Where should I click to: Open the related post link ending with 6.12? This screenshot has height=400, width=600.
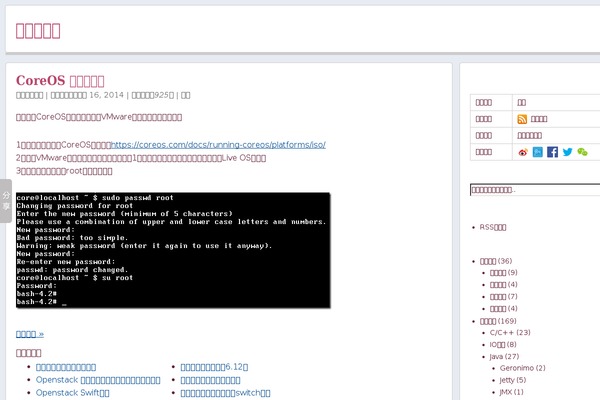coord(214,367)
